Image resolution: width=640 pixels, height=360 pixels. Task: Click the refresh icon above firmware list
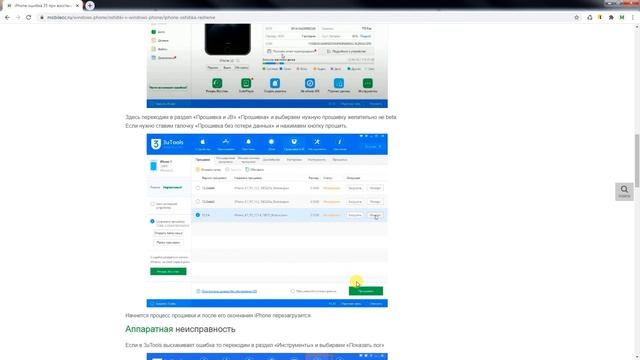247,169
